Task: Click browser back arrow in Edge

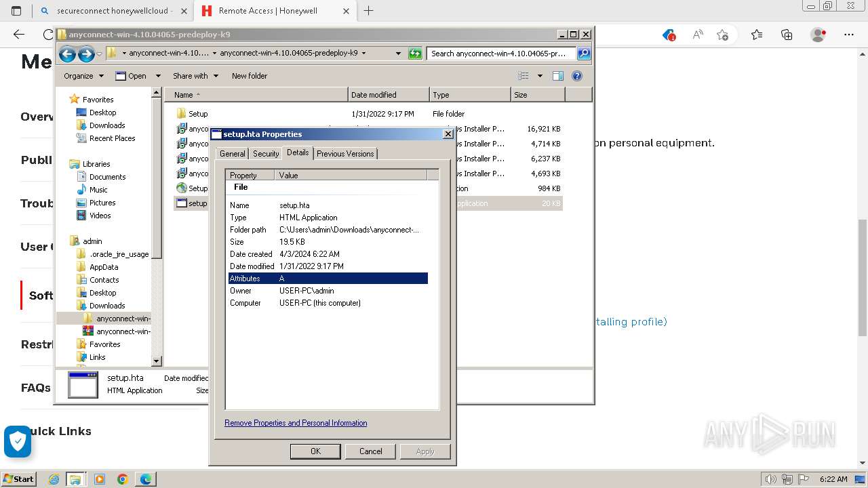Action: (19, 35)
